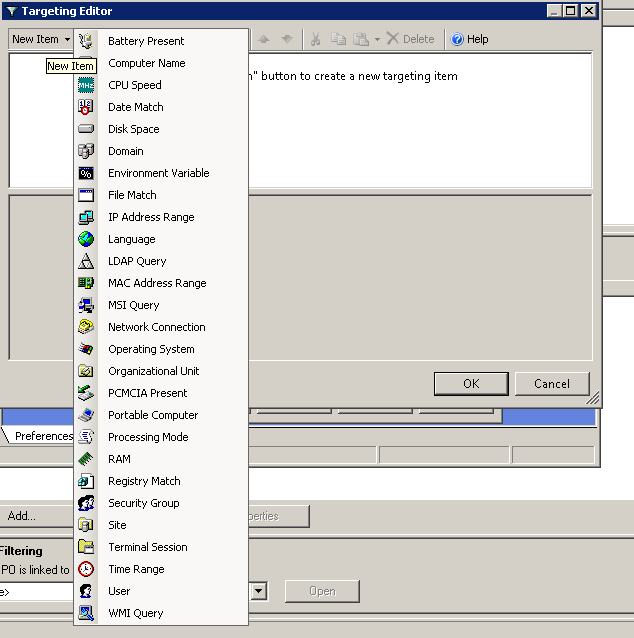Click the Terminal Session folder icon
Viewport: 634px width, 638px height.
click(x=86, y=547)
